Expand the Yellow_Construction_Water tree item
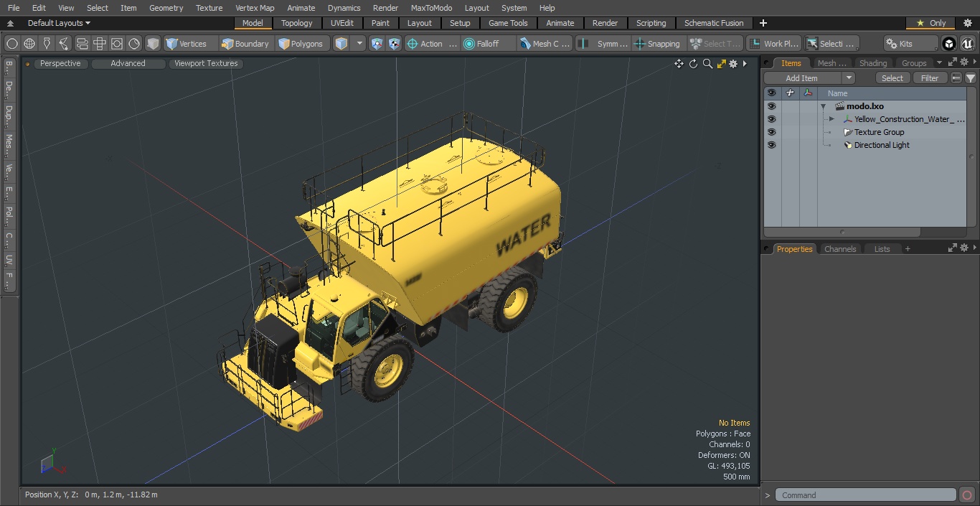980x506 pixels. pos(831,119)
